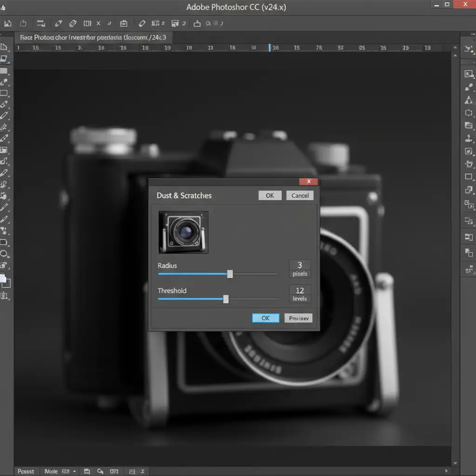Cancel the Dust & Scratches dialog
The height and width of the screenshot is (476, 476).
pos(300,195)
